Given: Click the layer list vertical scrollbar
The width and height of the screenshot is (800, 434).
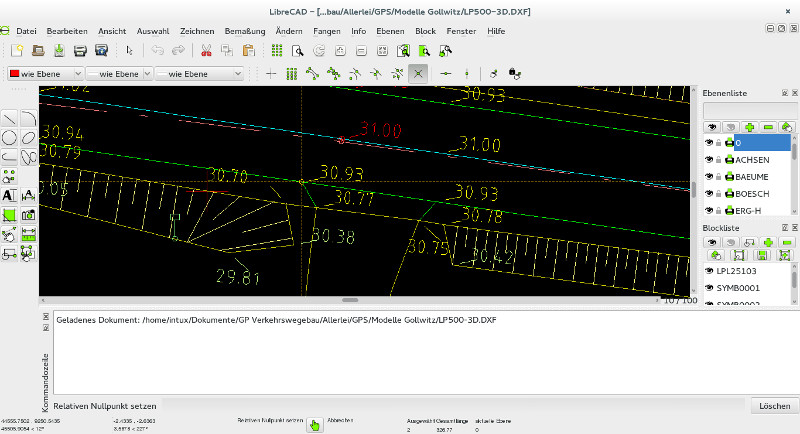Looking at the screenshot, I should point(794,174).
